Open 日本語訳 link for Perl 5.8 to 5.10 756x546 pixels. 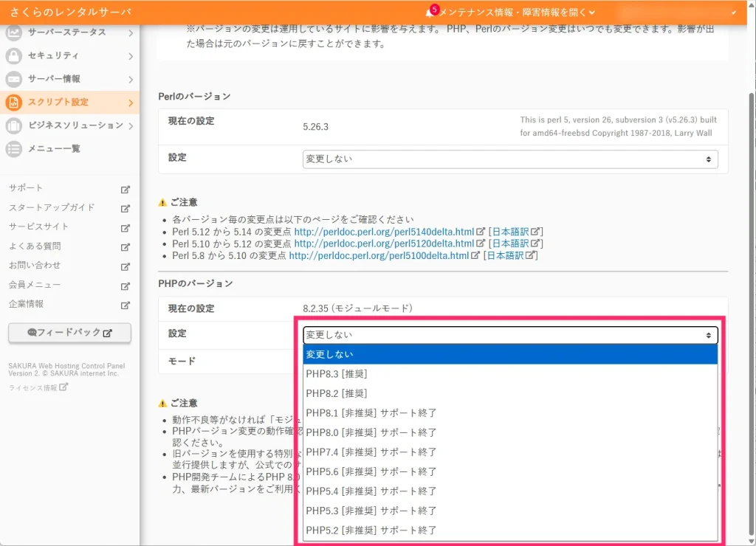[505, 255]
